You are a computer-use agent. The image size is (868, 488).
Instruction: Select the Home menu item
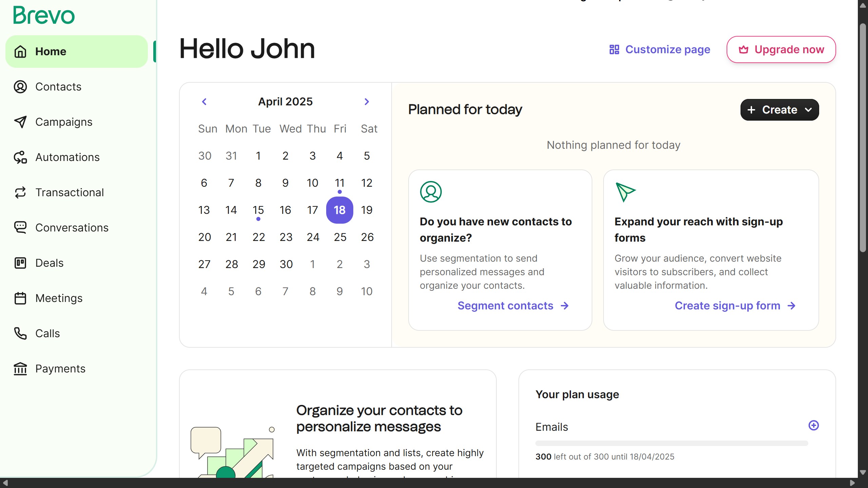coord(77,52)
